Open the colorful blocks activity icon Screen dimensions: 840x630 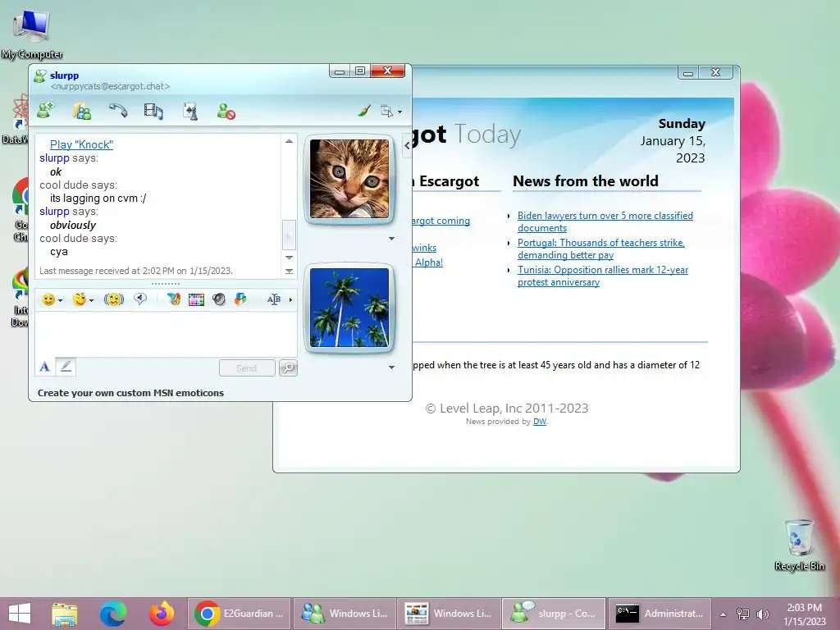click(240, 299)
